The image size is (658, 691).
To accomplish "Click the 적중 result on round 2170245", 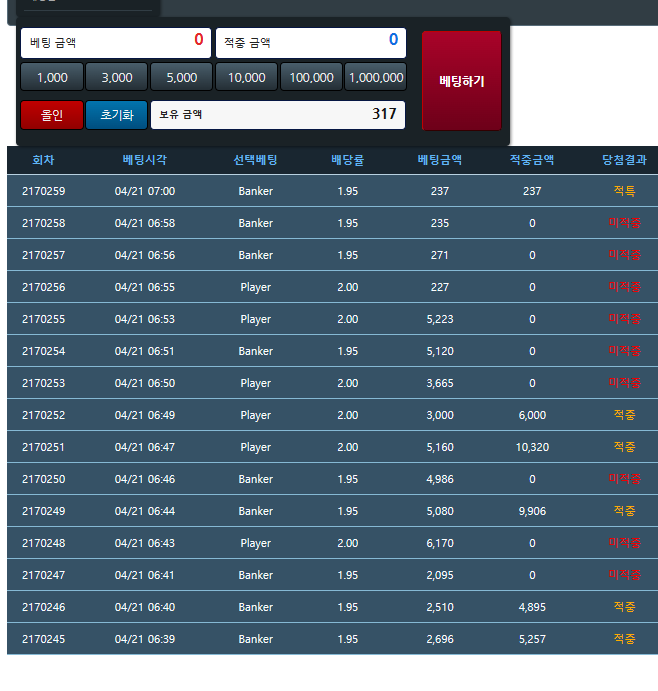I will tap(624, 639).
